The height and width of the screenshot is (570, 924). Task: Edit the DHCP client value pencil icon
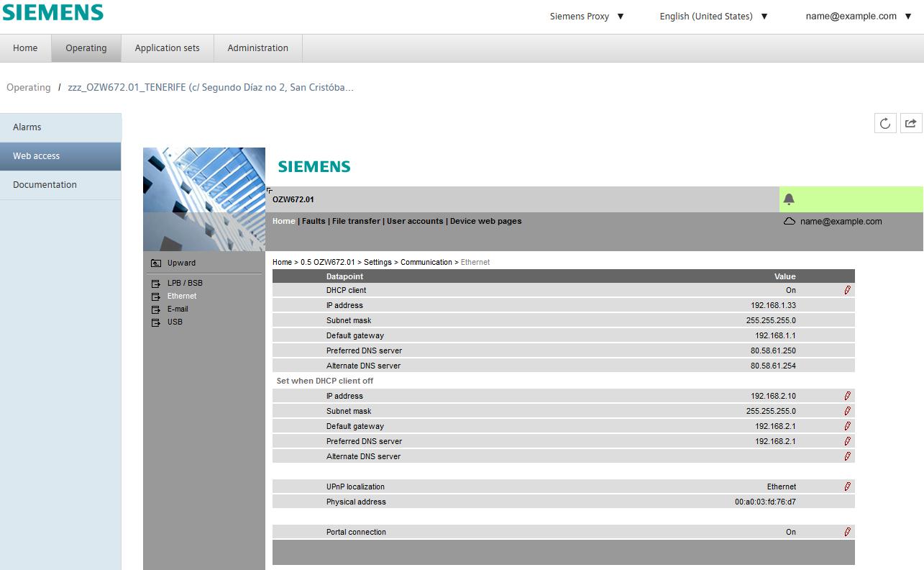coord(847,290)
